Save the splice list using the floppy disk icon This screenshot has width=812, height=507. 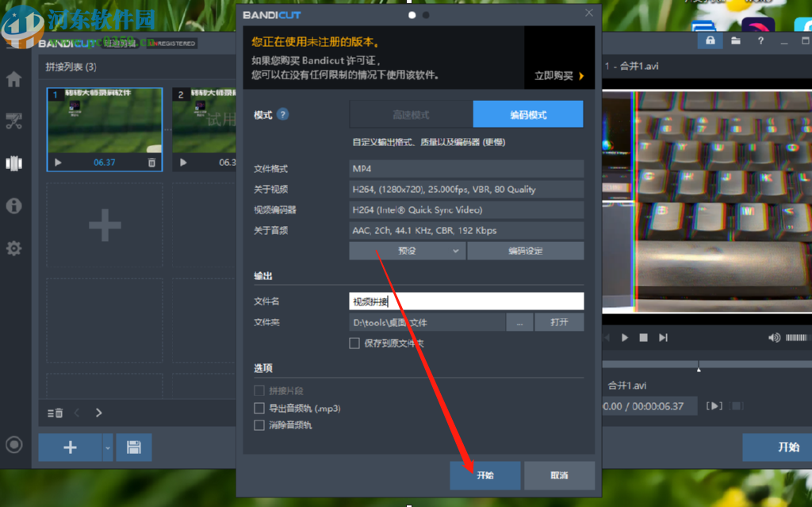(x=133, y=447)
